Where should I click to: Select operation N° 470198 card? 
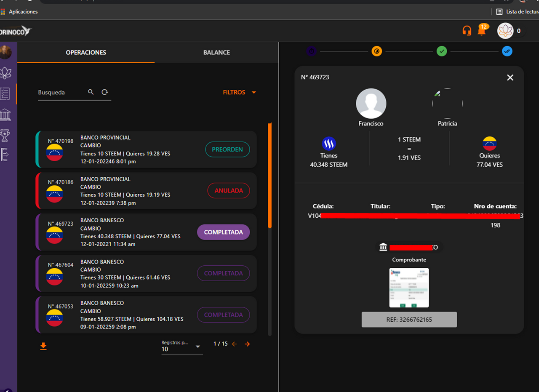[x=146, y=149]
